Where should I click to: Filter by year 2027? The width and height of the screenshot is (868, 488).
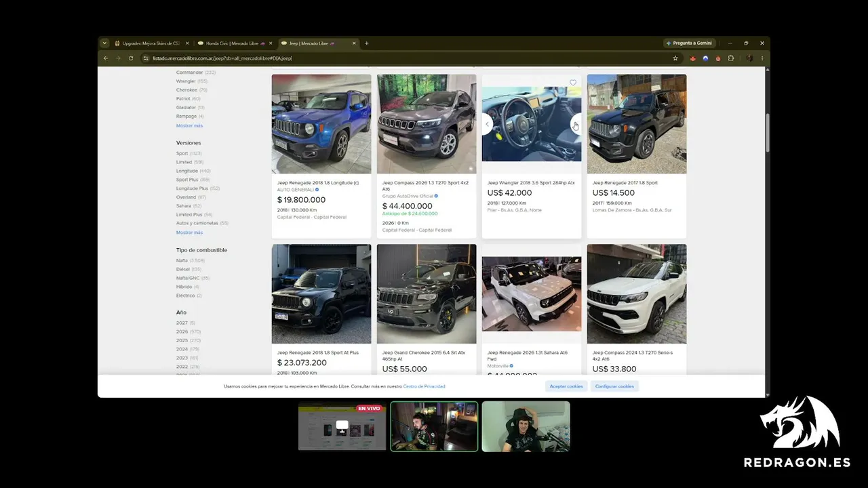pyautogui.click(x=186, y=323)
